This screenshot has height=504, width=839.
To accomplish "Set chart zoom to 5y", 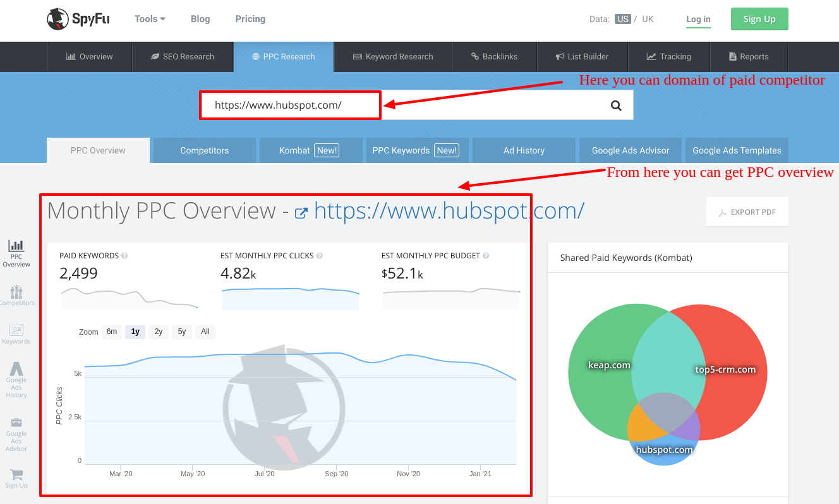I will 182,332.
